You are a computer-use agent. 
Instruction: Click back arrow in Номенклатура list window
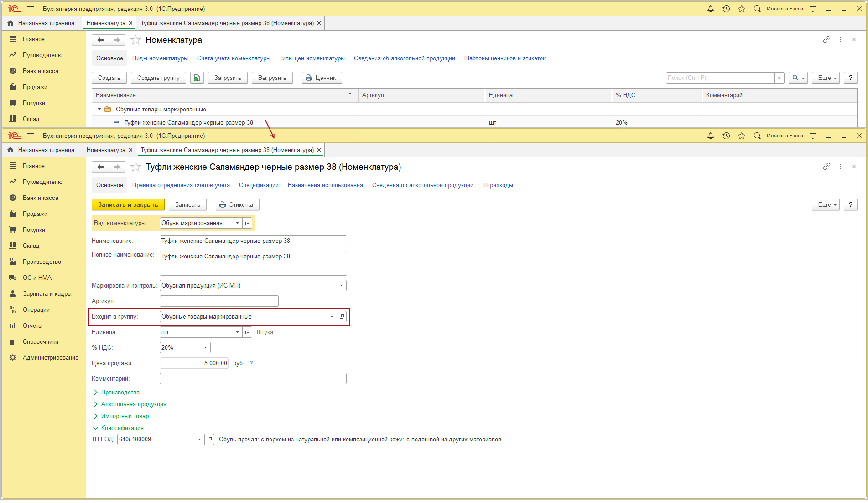click(x=100, y=40)
